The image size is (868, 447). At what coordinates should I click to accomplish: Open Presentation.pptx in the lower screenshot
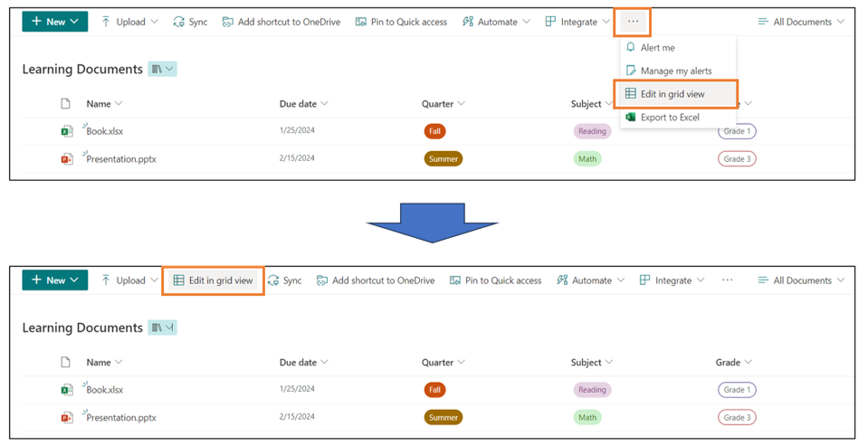click(121, 417)
